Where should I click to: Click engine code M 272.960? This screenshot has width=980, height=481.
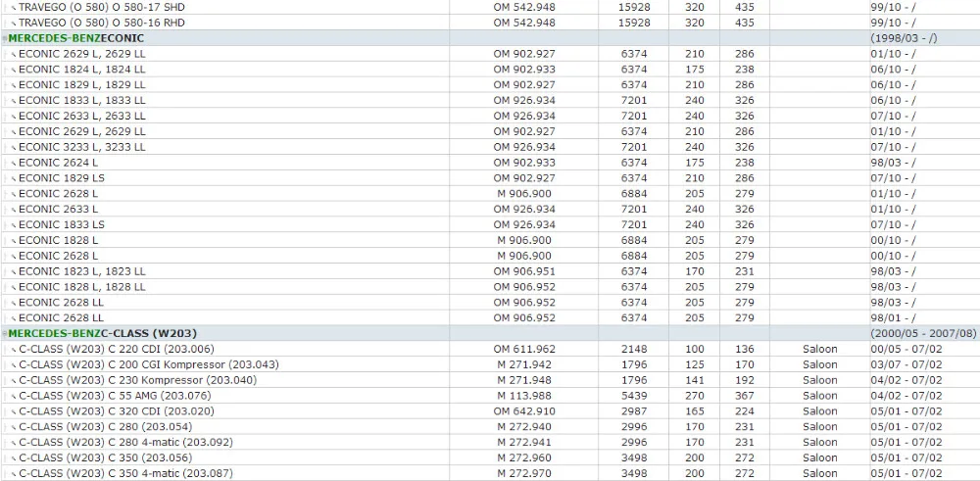(524, 457)
